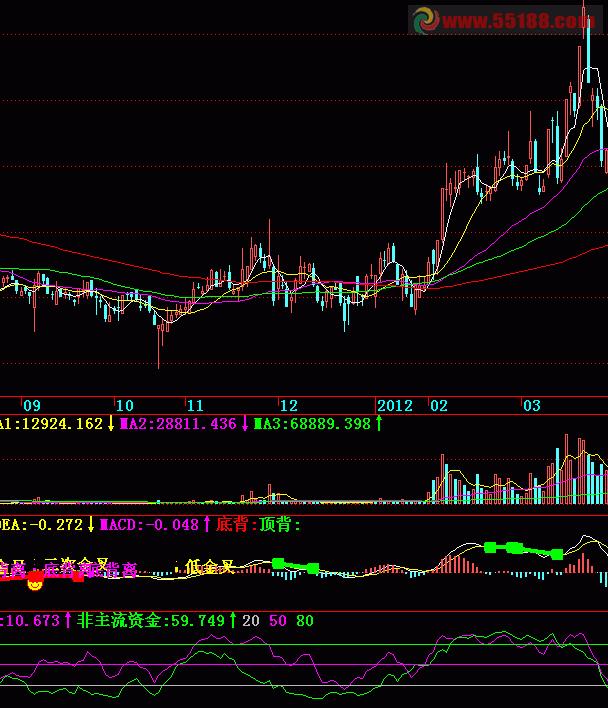The height and width of the screenshot is (708, 608).
Task: Click the 12924.162 volume average value
Action: pos(62,424)
